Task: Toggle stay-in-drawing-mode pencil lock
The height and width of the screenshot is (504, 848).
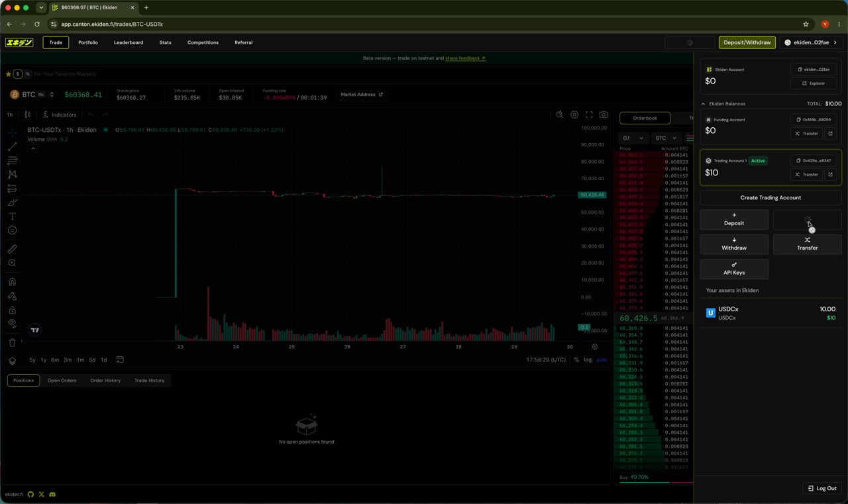Action: (12, 296)
